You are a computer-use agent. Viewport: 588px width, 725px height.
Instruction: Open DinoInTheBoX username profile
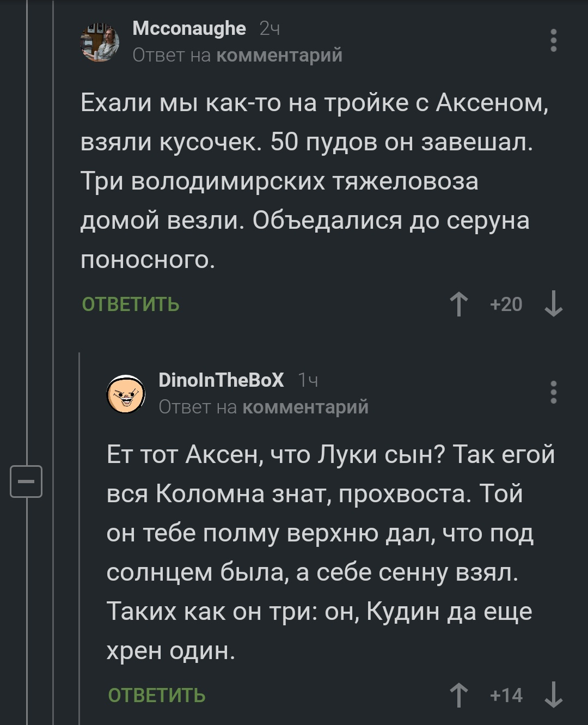tap(221, 380)
